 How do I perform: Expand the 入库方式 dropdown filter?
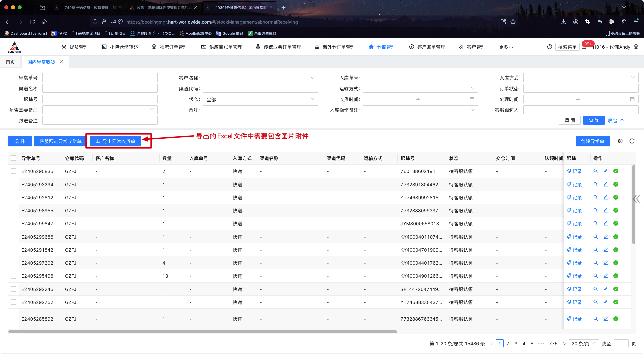[580, 78]
